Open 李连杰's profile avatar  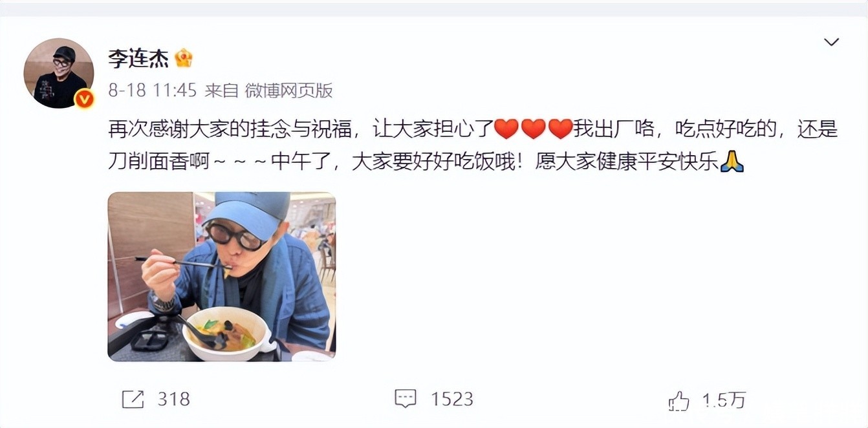pyautogui.click(x=59, y=72)
